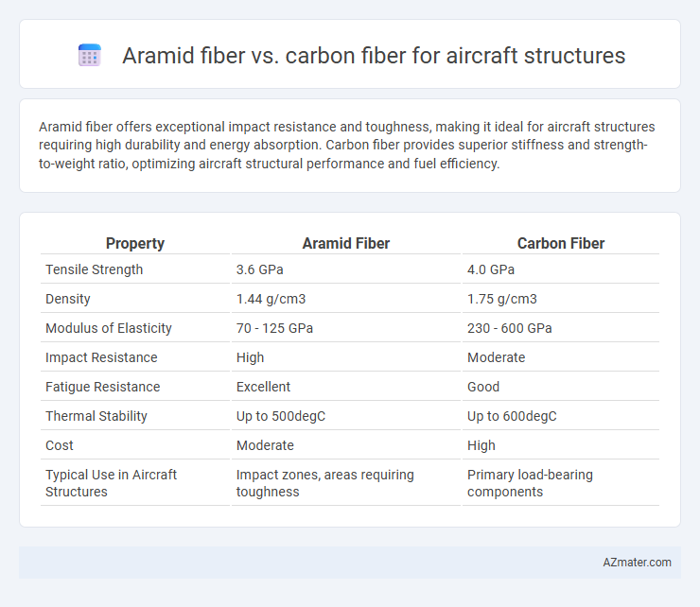The image size is (700, 607).
Task: Click 'Moderate' in the Cost row
Action: (x=265, y=445)
